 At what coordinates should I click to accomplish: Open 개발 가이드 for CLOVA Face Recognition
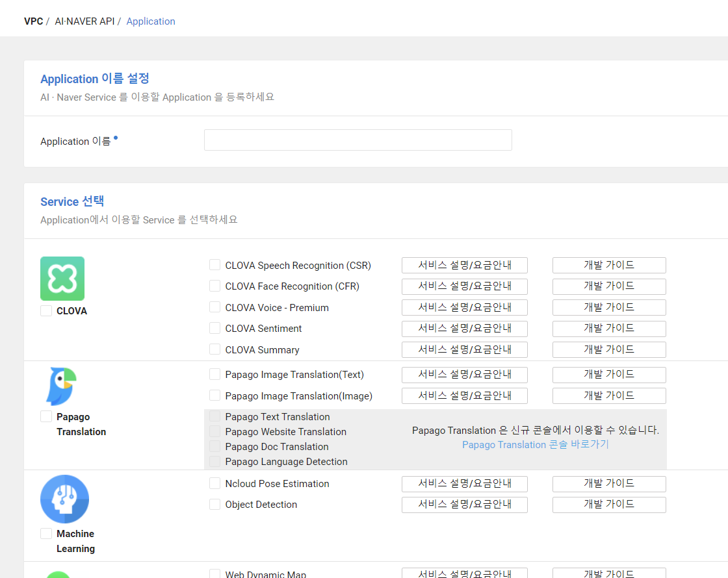click(609, 286)
